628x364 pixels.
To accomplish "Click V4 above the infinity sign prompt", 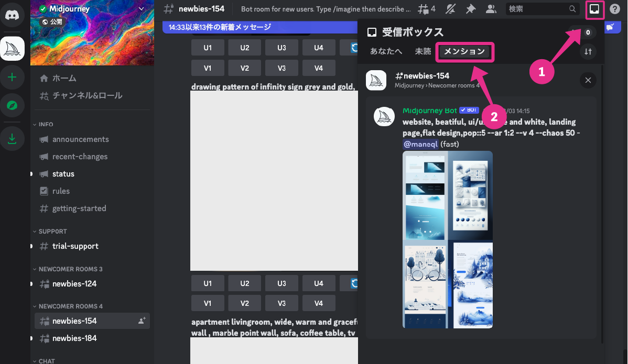I will (x=319, y=68).
